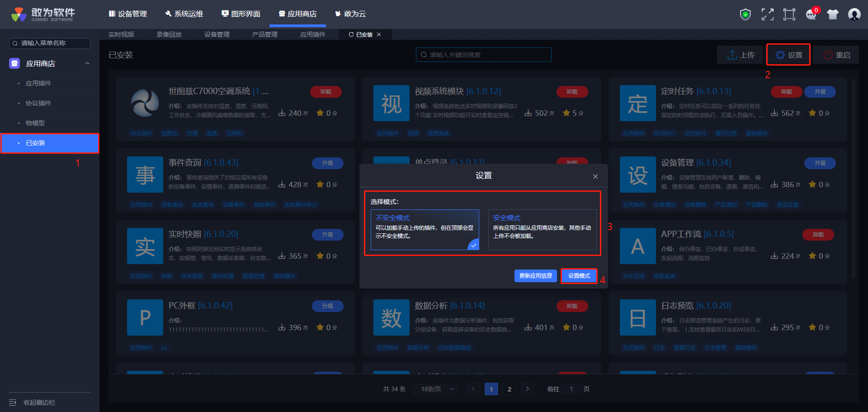
Task: Click the 设 icon of 设备管理 card
Action: [x=638, y=175]
